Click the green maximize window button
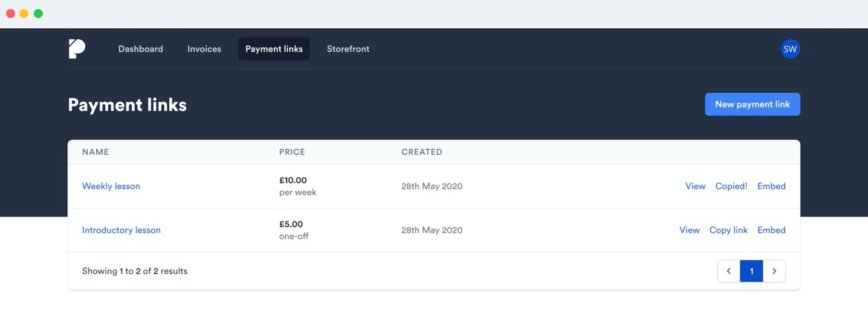Image resolution: width=868 pixels, height=318 pixels. (x=38, y=14)
